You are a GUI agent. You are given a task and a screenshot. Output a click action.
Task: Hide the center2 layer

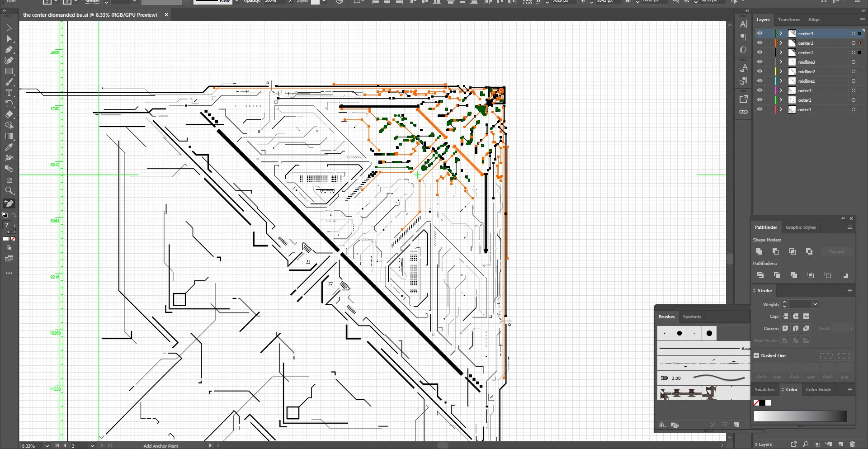(x=759, y=43)
